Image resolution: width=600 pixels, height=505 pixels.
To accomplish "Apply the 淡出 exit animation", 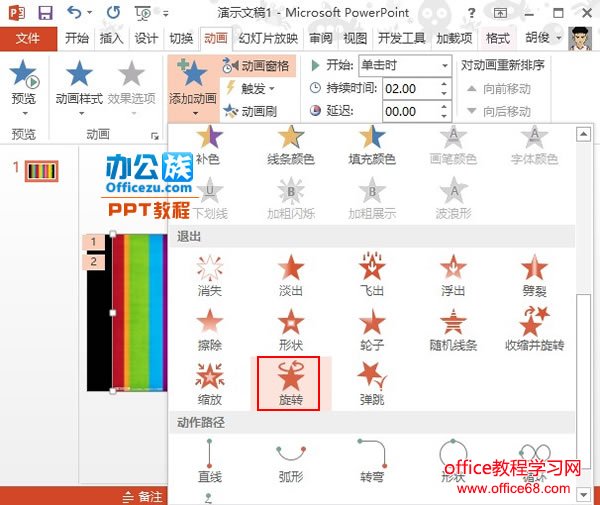I will coord(291,275).
